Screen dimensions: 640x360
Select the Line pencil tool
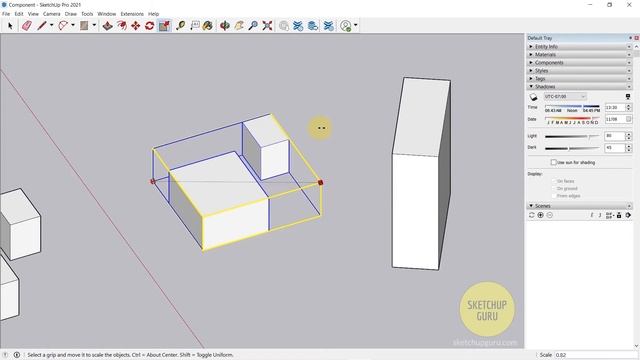pos(42,26)
